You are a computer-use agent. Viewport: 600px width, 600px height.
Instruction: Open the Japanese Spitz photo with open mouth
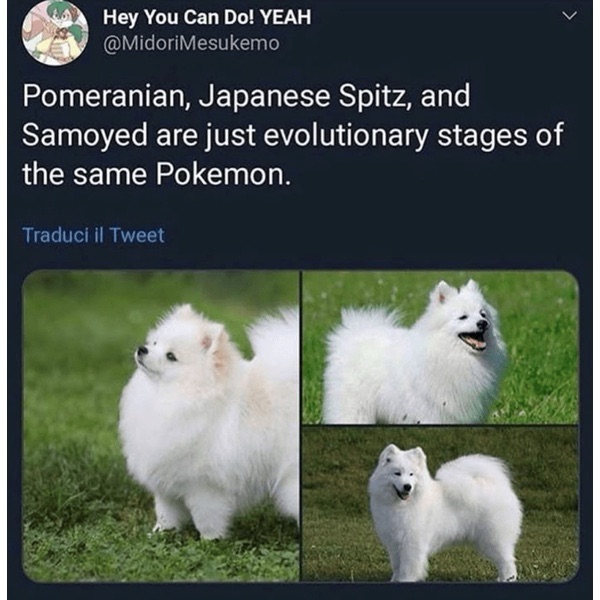440,347
